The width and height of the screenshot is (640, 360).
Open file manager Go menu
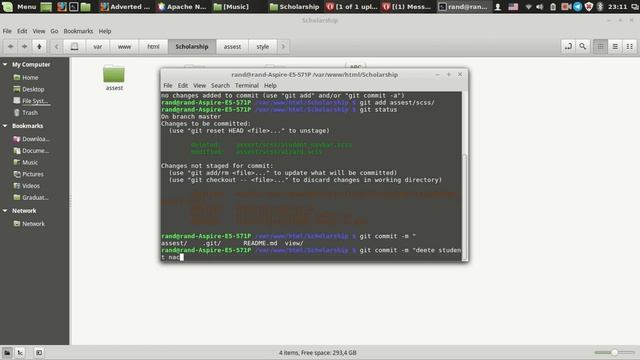(54, 31)
